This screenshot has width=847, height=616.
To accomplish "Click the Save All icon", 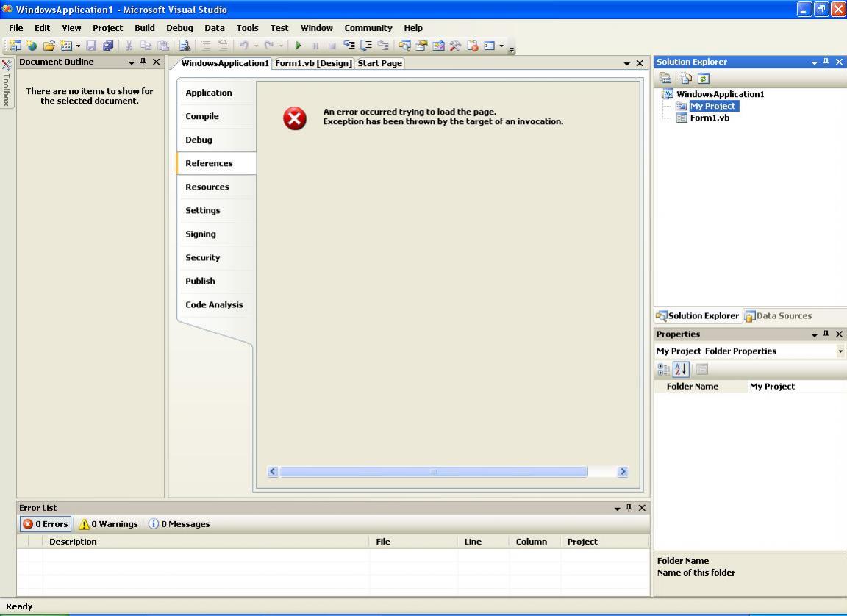I will click(x=108, y=46).
